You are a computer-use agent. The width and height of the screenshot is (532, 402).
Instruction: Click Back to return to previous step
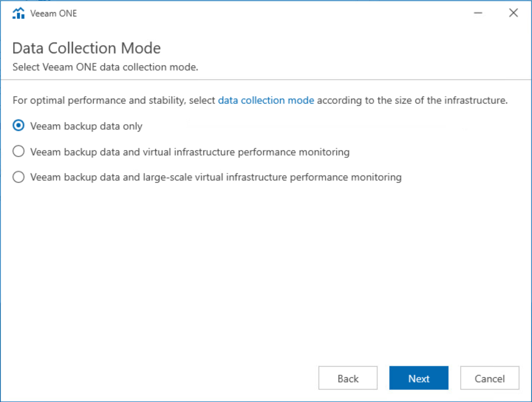point(348,378)
